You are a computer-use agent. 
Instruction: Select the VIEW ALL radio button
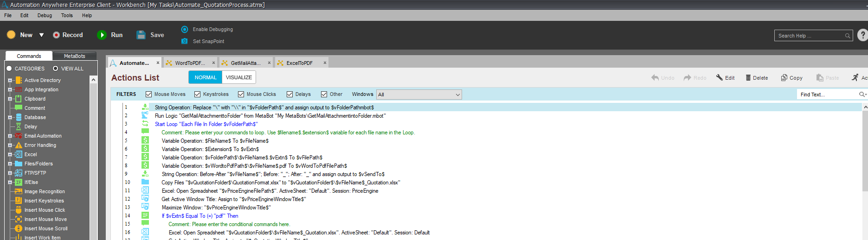pos(55,69)
